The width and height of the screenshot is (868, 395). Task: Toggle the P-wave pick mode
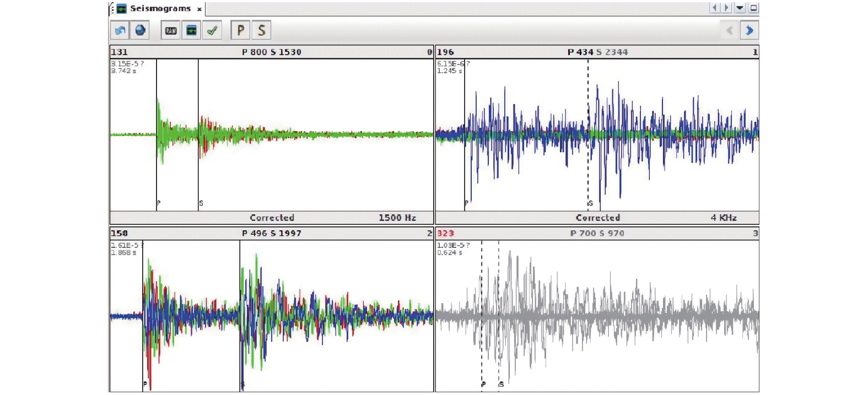click(x=240, y=30)
